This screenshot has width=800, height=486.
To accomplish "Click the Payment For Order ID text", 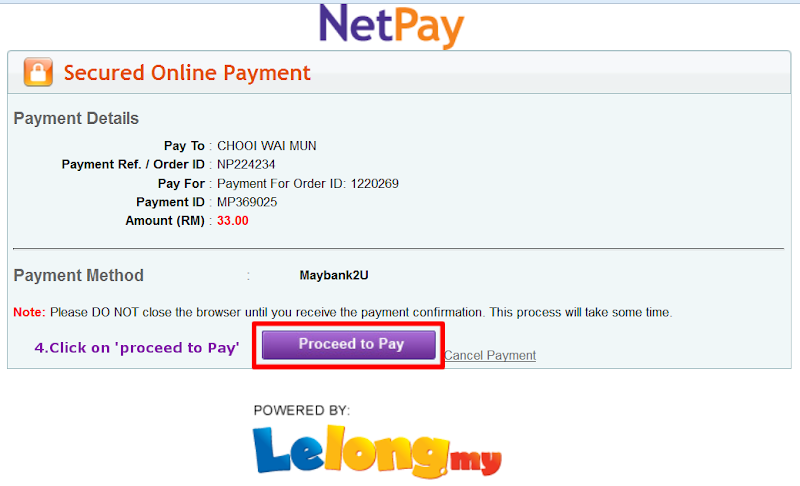I will tap(308, 184).
